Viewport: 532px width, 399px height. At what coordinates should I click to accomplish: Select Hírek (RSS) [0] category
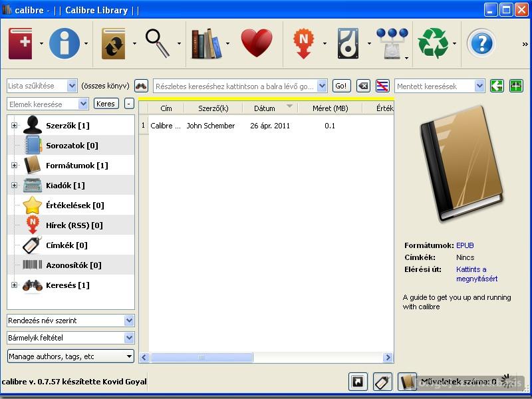coord(74,225)
